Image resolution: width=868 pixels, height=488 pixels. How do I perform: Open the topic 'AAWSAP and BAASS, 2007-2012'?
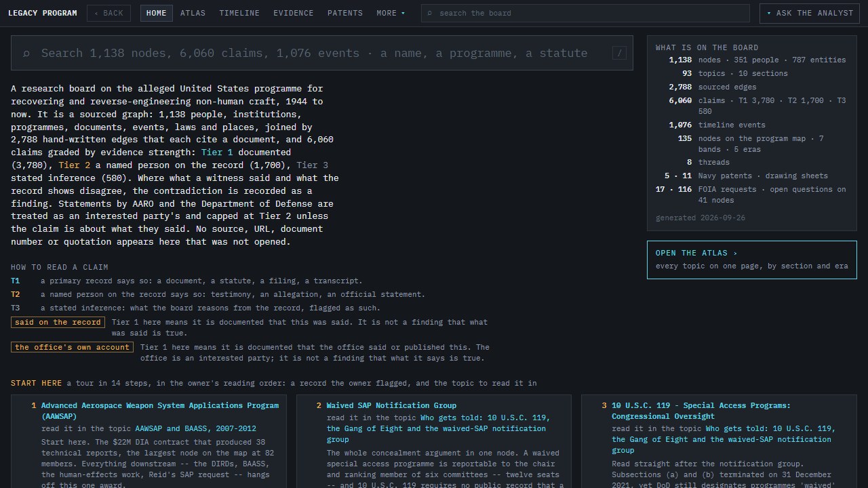(x=195, y=428)
